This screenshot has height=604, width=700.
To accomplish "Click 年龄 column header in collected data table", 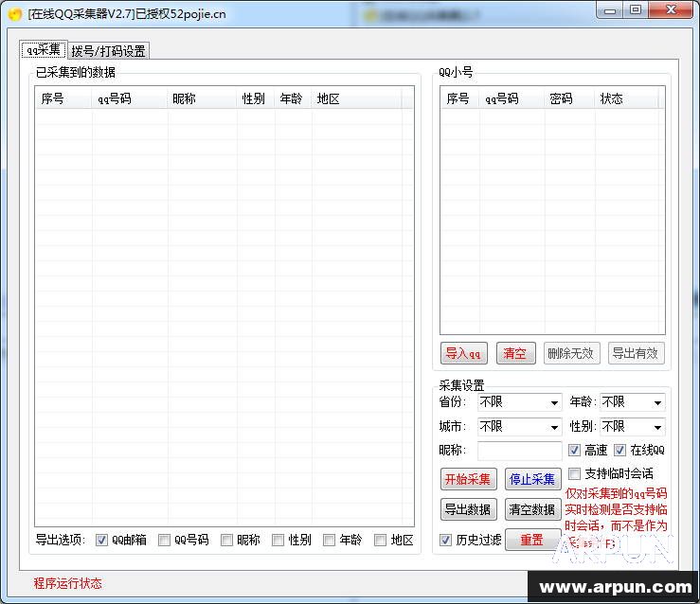I will point(294,98).
